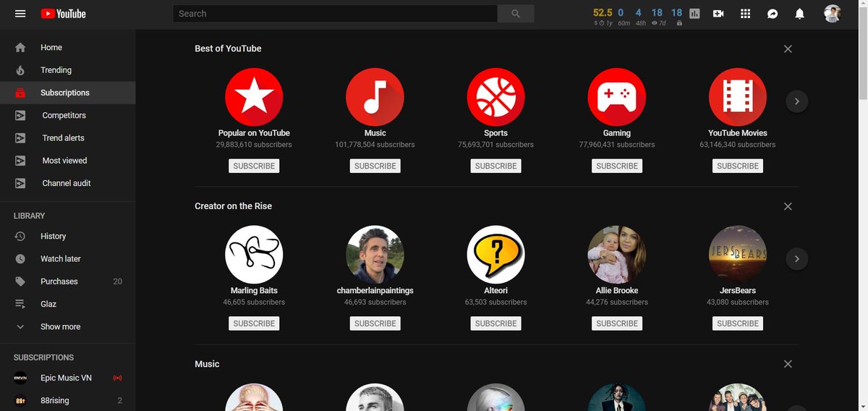Click the search magnifier button
The width and height of the screenshot is (868, 411).
(x=516, y=14)
